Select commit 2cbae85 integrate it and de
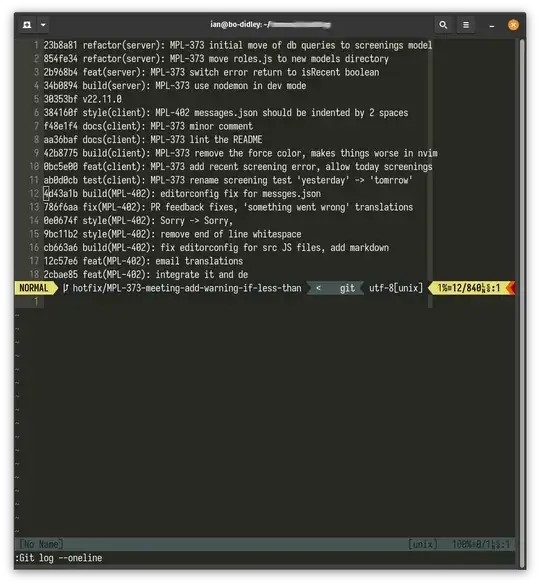Image resolution: width=540 pixels, height=585 pixels. (146, 274)
